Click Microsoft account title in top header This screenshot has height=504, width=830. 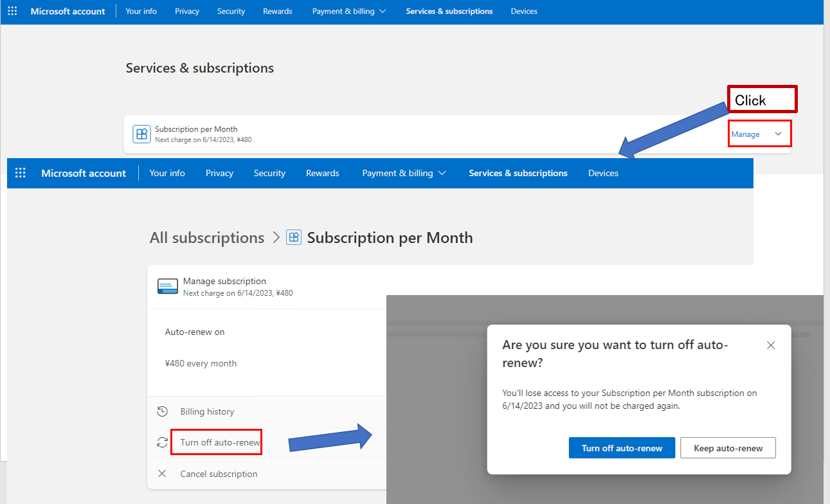click(x=68, y=12)
